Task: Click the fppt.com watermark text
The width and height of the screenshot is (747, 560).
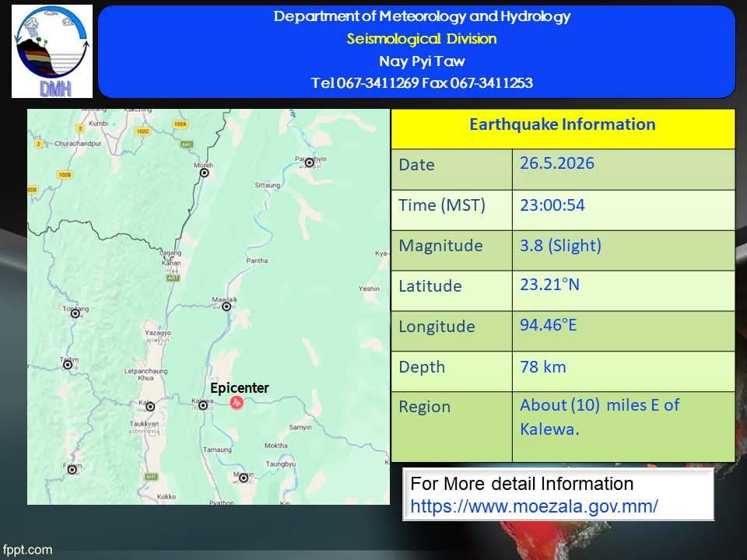Action: (27, 550)
